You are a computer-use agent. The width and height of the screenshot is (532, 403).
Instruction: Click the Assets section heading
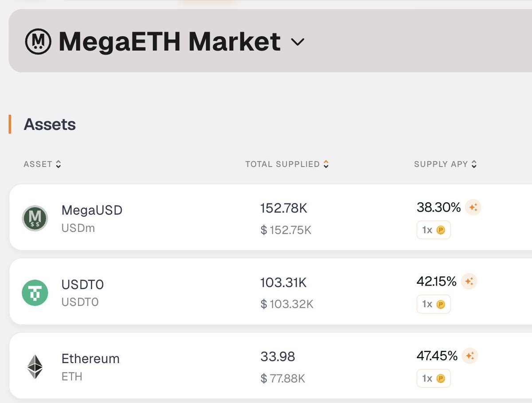(x=50, y=124)
